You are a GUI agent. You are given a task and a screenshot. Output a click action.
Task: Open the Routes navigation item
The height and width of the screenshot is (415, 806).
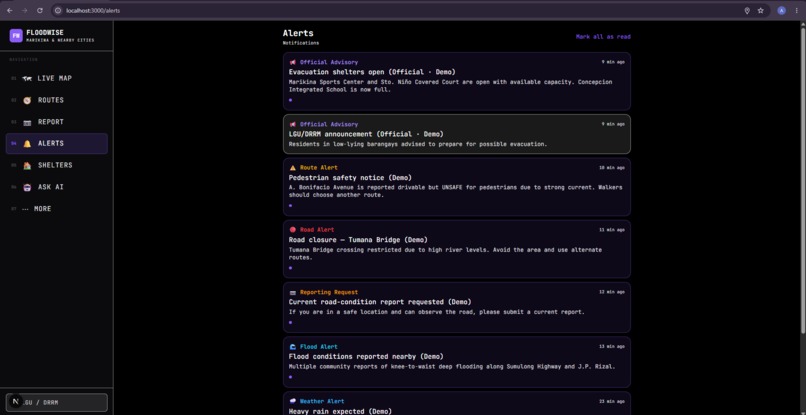[x=57, y=100]
